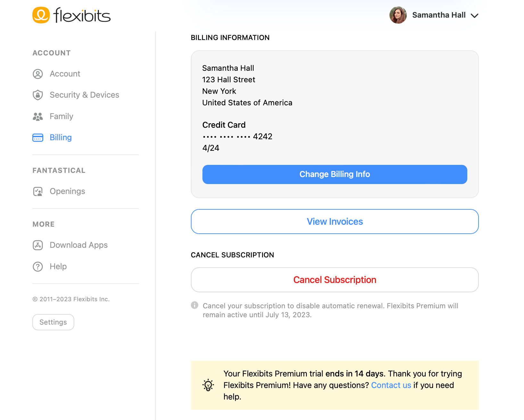Click the Account person icon

point(38,74)
